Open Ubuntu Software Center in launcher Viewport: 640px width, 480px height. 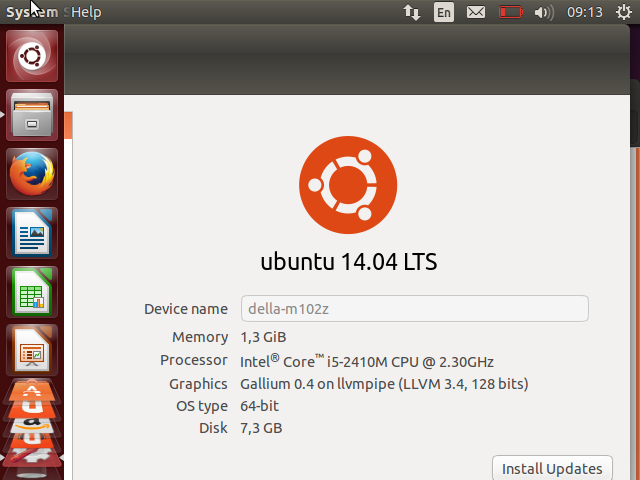(32, 392)
